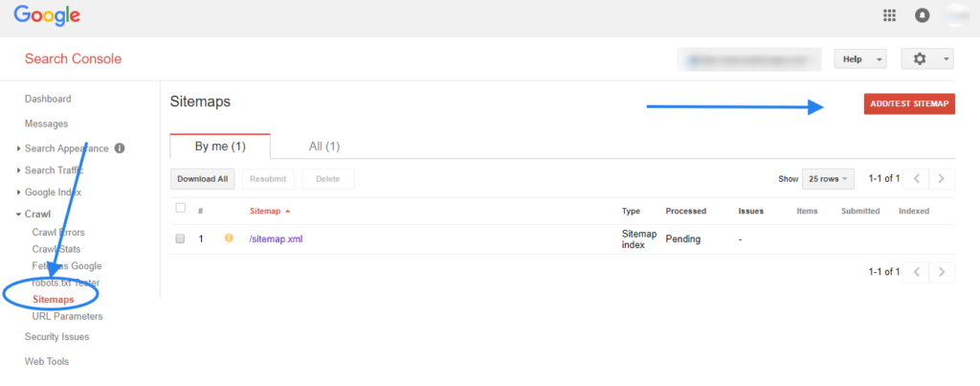The width and height of the screenshot is (980, 386).
Task: Click the Delete button
Action: 328,179
